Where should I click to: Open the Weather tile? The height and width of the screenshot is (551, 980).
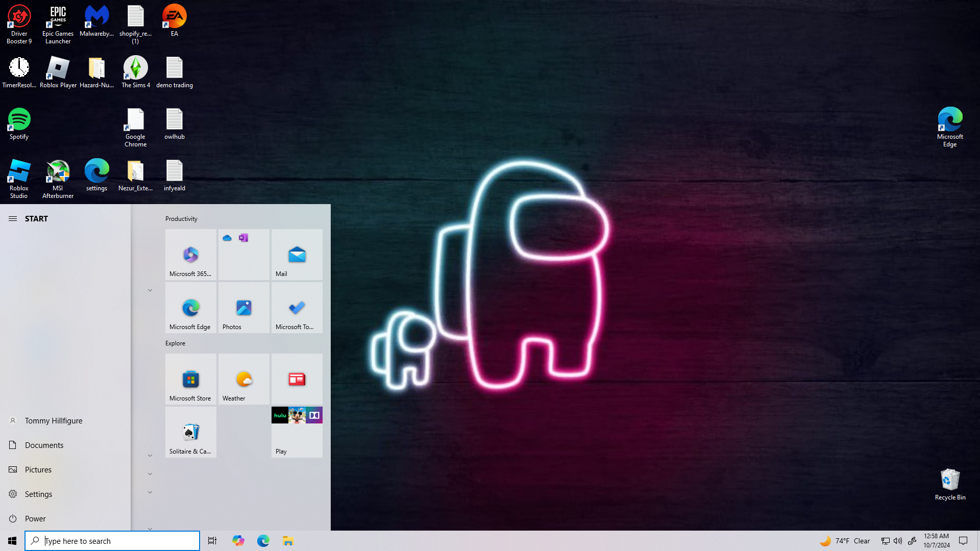point(243,379)
